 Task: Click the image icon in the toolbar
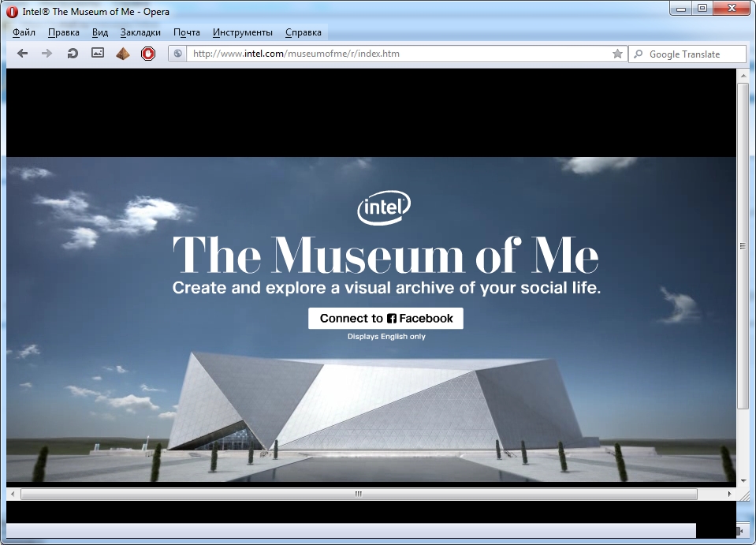[x=98, y=54]
